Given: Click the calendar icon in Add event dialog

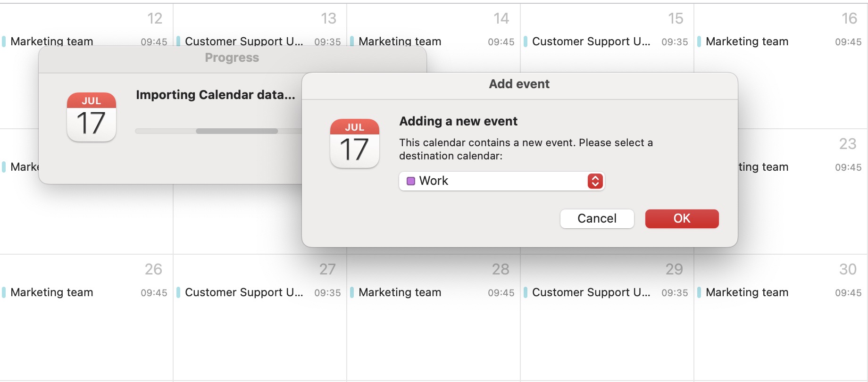Looking at the screenshot, I should point(355,143).
